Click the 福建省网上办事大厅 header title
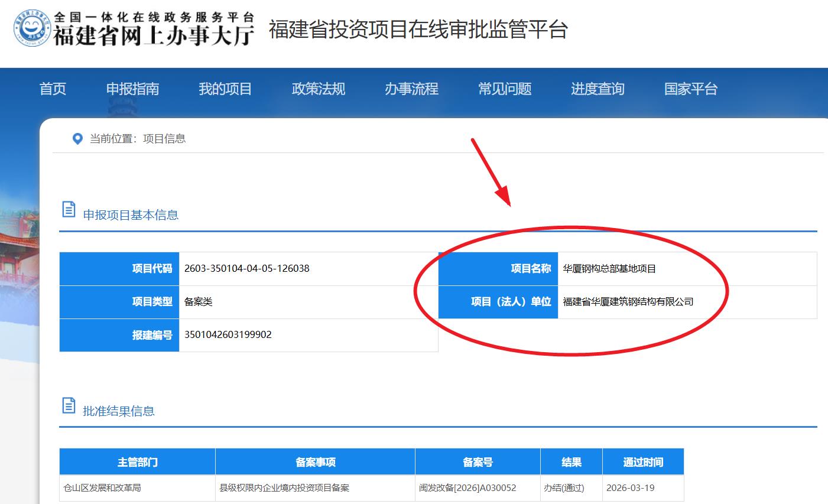Viewport: 828px width, 504px height. tap(154, 35)
